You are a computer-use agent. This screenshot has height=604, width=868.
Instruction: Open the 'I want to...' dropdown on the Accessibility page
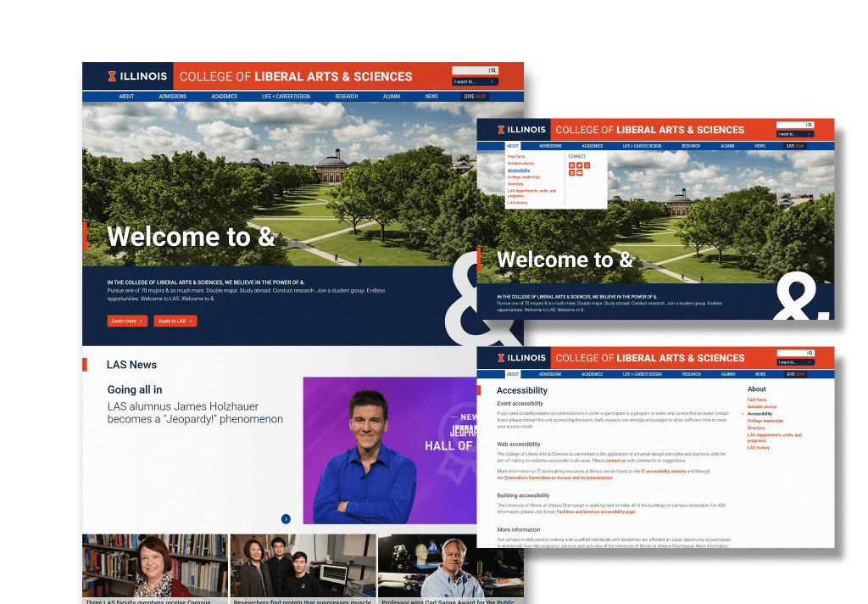click(795, 362)
